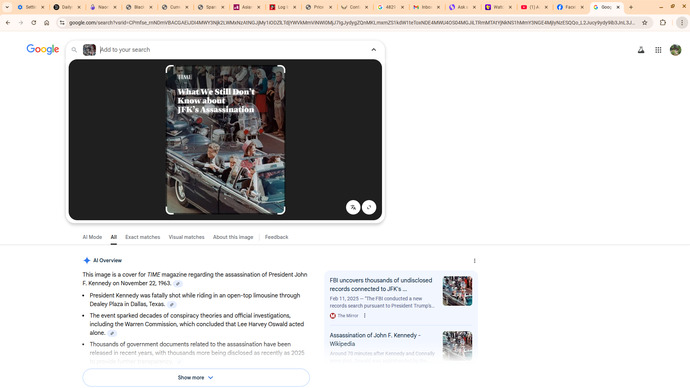Image resolution: width=690 pixels, height=388 pixels.
Task: Open options beside The Mirror source
Action: 364,316
